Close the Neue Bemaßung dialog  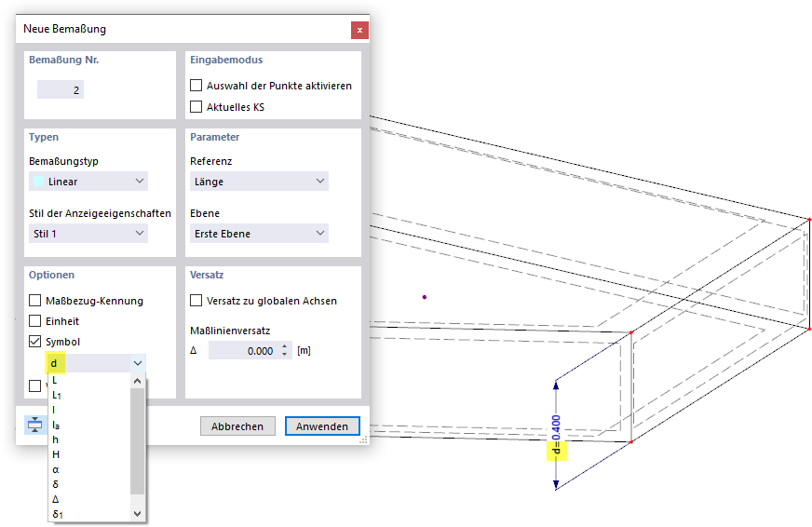359,30
